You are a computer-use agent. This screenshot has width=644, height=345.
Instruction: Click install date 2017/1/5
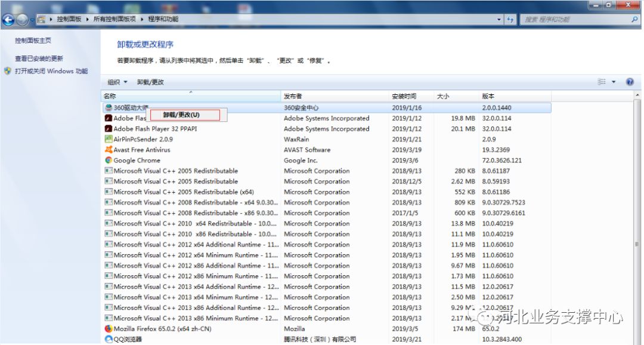405,213
